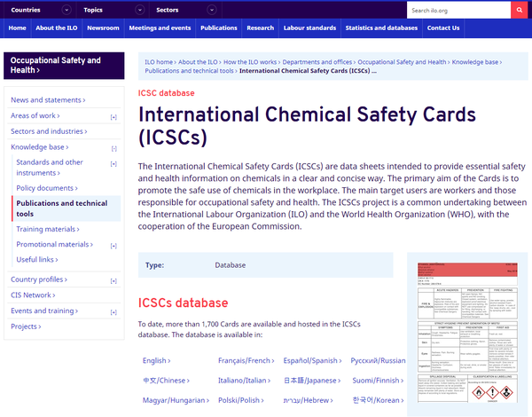Expand the Country profiles section
Image resolution: width=532 pixels, height=417 pixels.
click(113, 281)
